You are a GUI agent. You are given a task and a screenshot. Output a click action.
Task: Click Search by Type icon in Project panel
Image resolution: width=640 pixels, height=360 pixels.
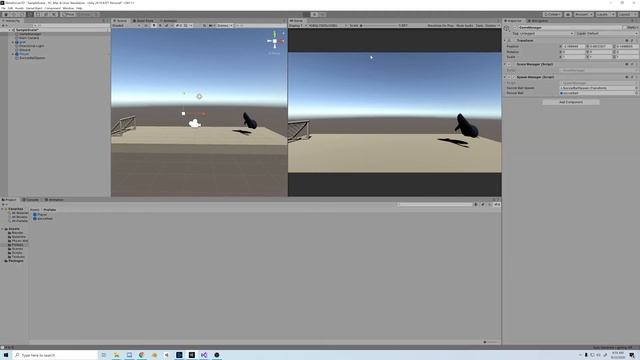[476, 204]
